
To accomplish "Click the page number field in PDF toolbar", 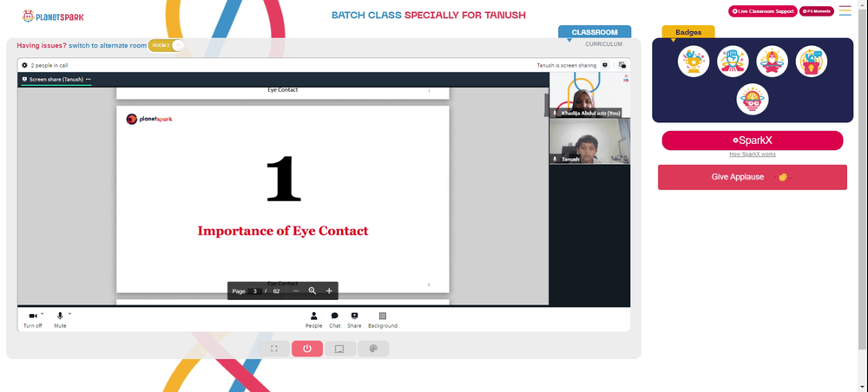I will coord(254,291).
